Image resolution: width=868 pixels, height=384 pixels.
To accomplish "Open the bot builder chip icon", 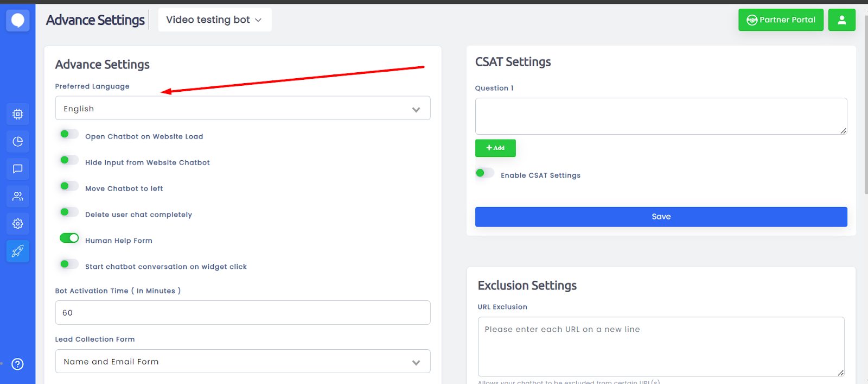I will coord(18,114).
